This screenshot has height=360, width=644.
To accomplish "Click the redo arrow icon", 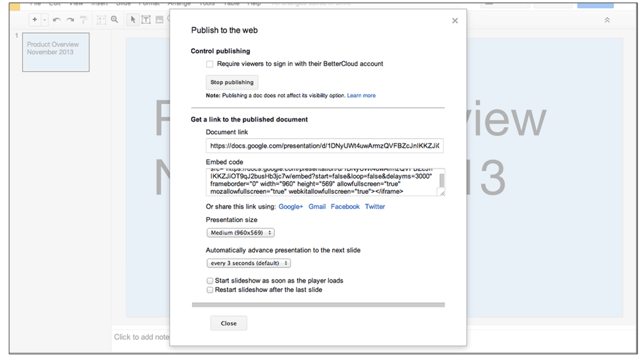I will 70,20.
